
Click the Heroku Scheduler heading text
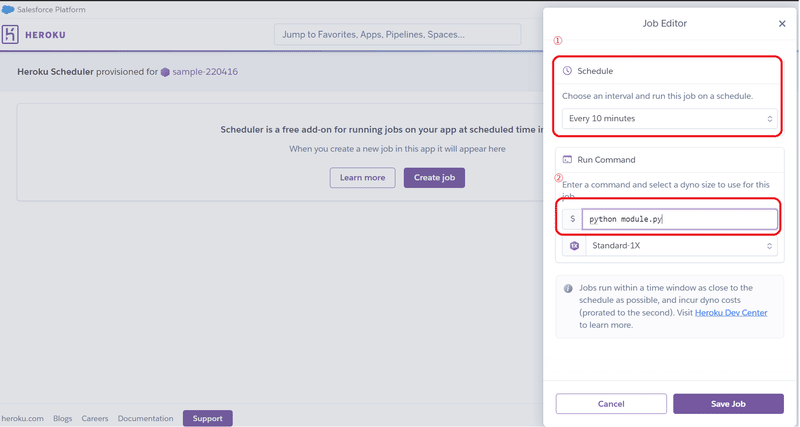coord(55,72)
